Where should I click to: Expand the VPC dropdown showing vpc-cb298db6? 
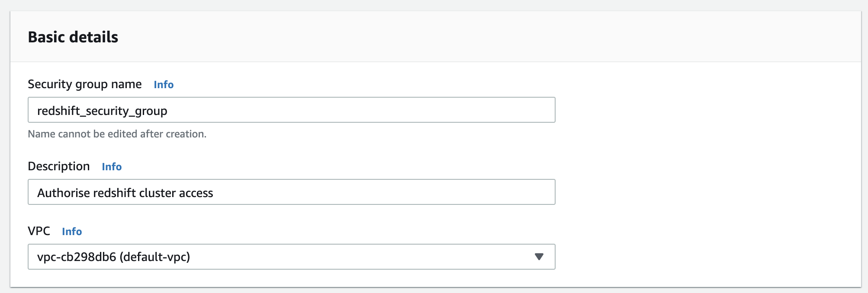pyautogui.click(x=291, y=257)
